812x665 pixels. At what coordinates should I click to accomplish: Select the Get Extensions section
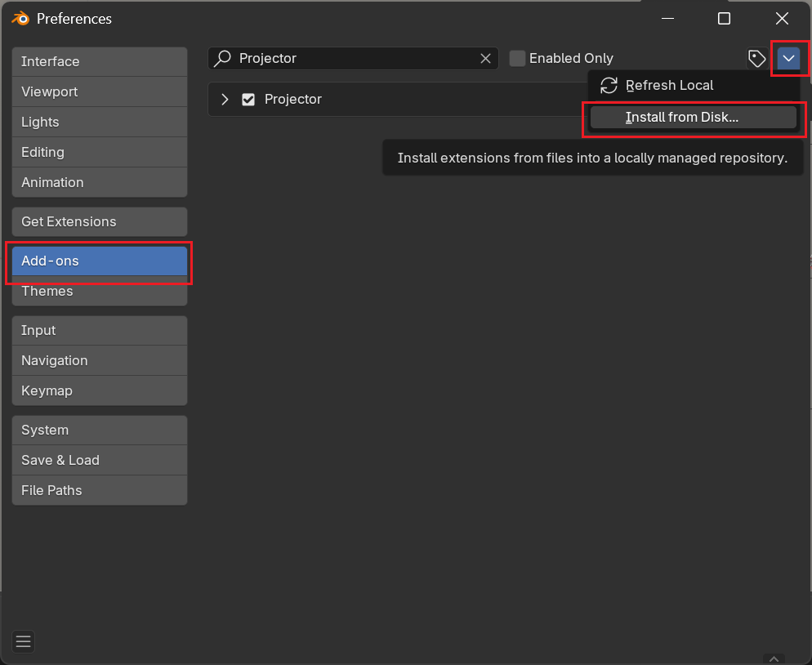click(x=100, y=221)
